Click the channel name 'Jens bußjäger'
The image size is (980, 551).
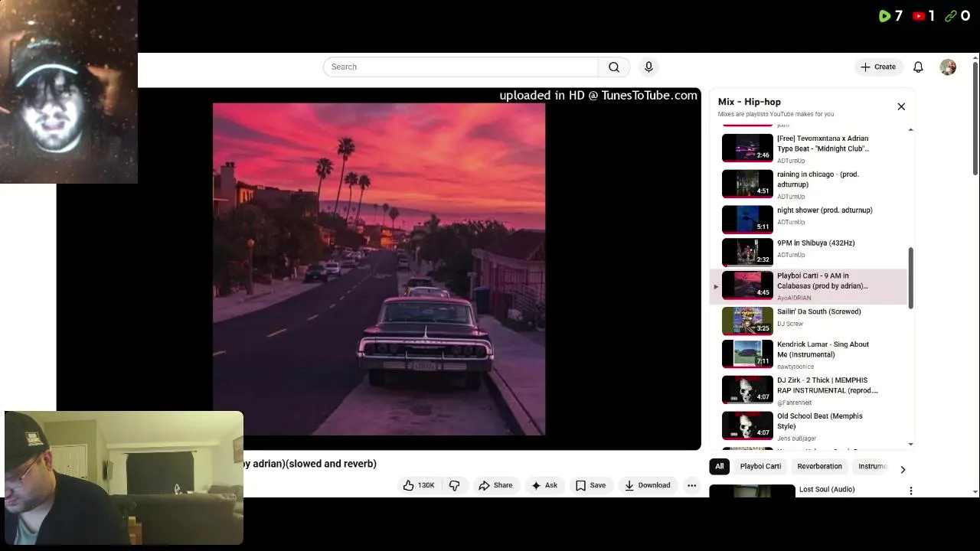[796, 439]
